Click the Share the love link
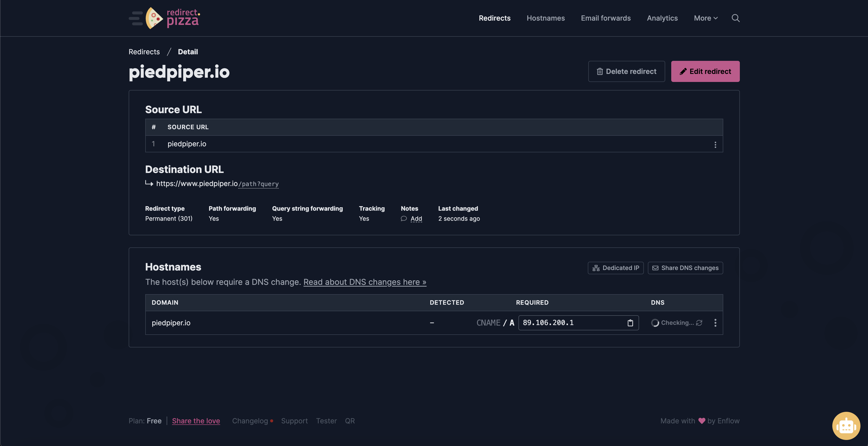This screenshot has width=868, height=446. [196, 421]
